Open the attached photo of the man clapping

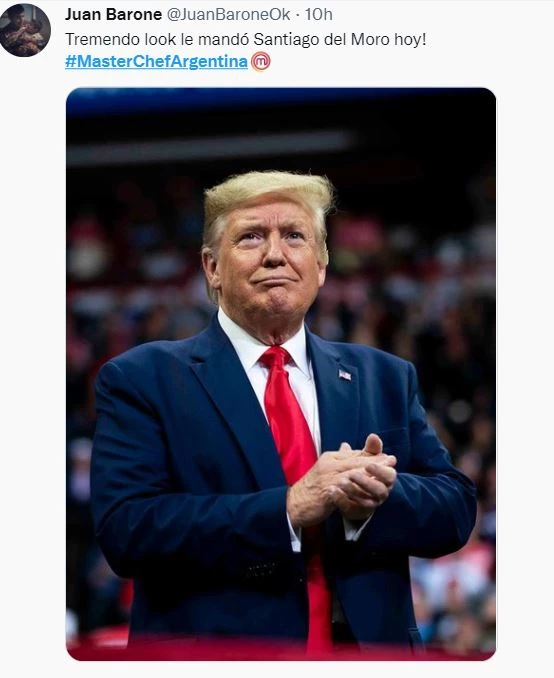pos(281,374)
